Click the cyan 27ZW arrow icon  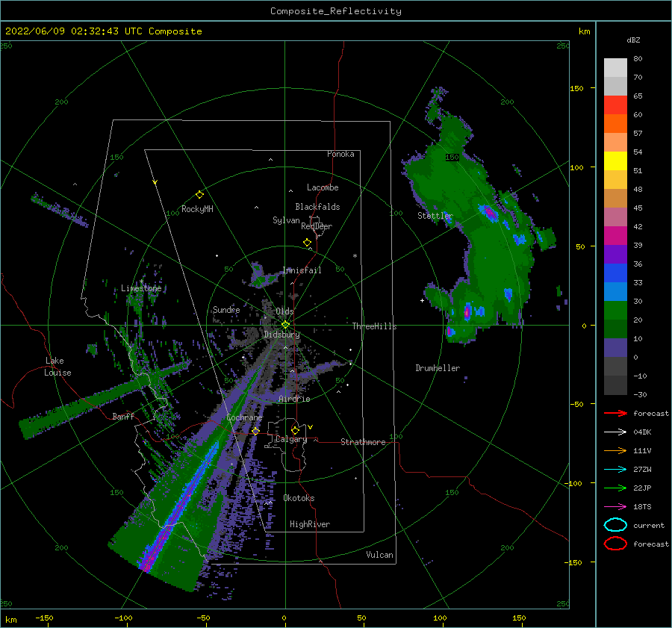[x=615, y=470]
